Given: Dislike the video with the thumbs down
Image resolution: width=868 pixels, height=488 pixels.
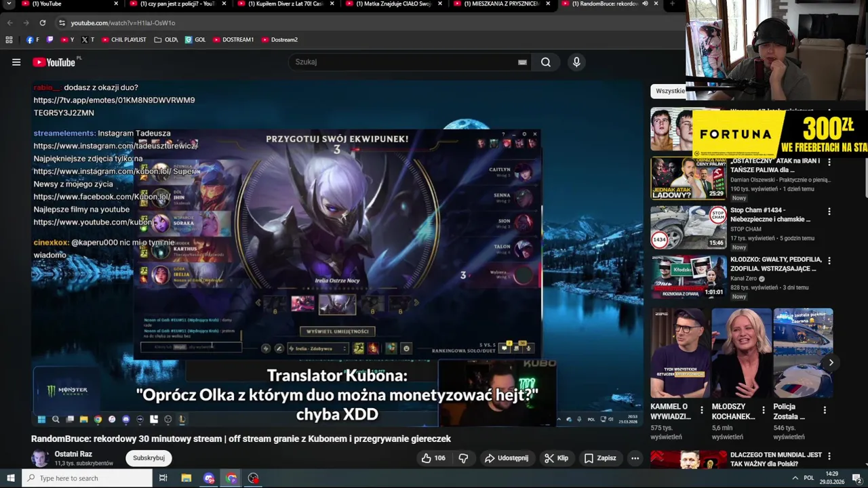Looking at the screenshot, I should tap(463, 458).
